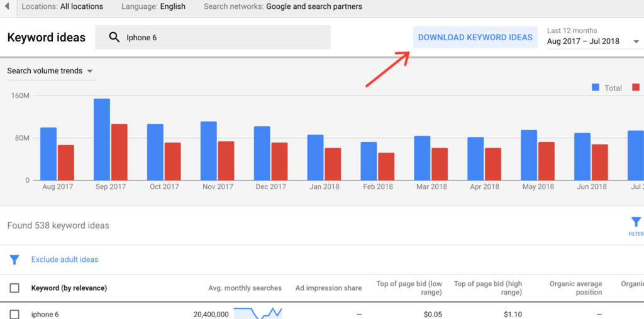Change Language: English setting

153,6
